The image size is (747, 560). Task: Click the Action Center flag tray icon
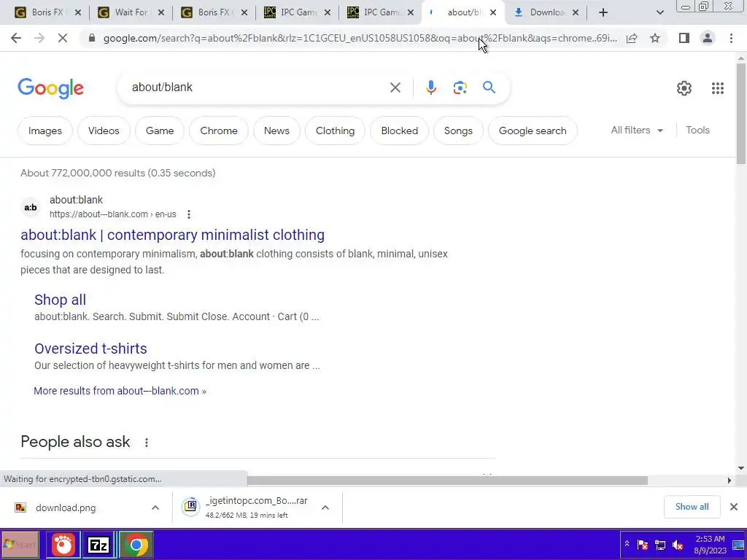coord(643,545)
